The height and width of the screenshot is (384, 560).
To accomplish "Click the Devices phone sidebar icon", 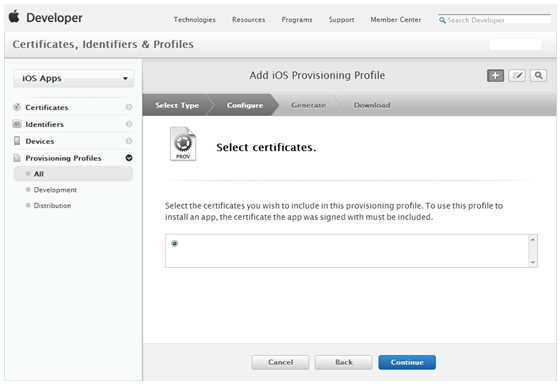I will (x=17, y=141).
